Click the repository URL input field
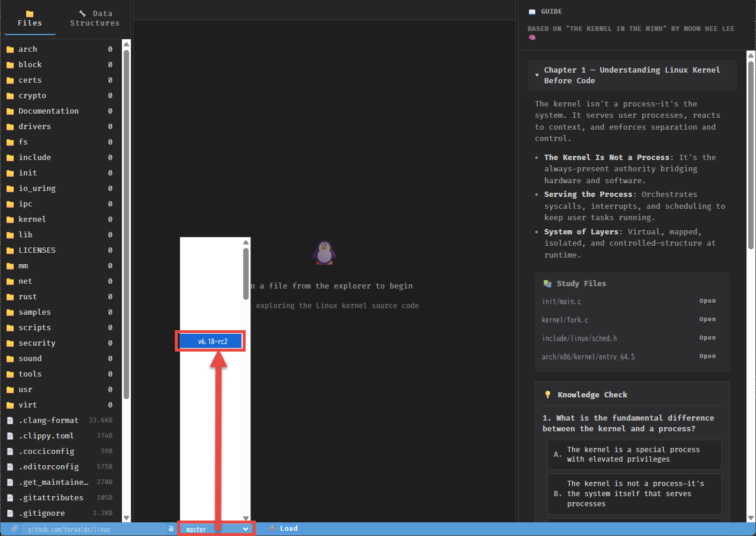 click(93, 529)
